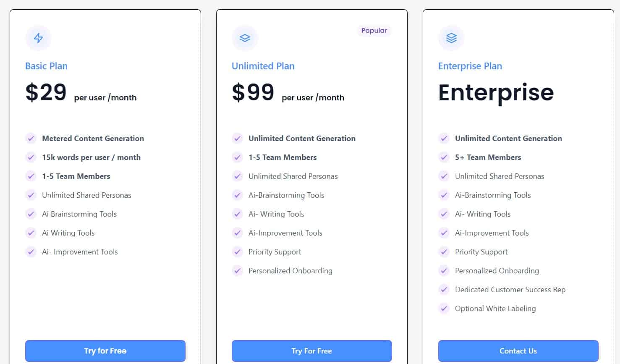Viewport: 620px width, 364px height.
Task: Click the checkmark beside Metered Content Generation
Action: (31, 139)
